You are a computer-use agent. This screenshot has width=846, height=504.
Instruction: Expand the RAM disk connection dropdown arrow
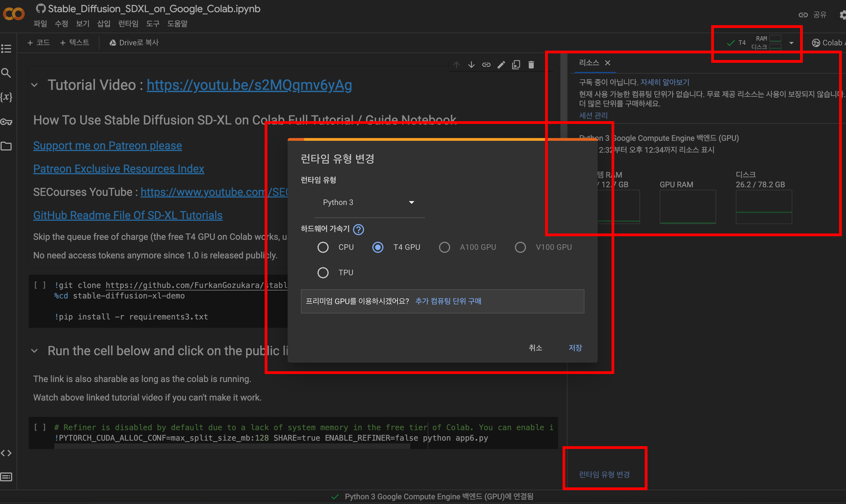tap(791, 43)
